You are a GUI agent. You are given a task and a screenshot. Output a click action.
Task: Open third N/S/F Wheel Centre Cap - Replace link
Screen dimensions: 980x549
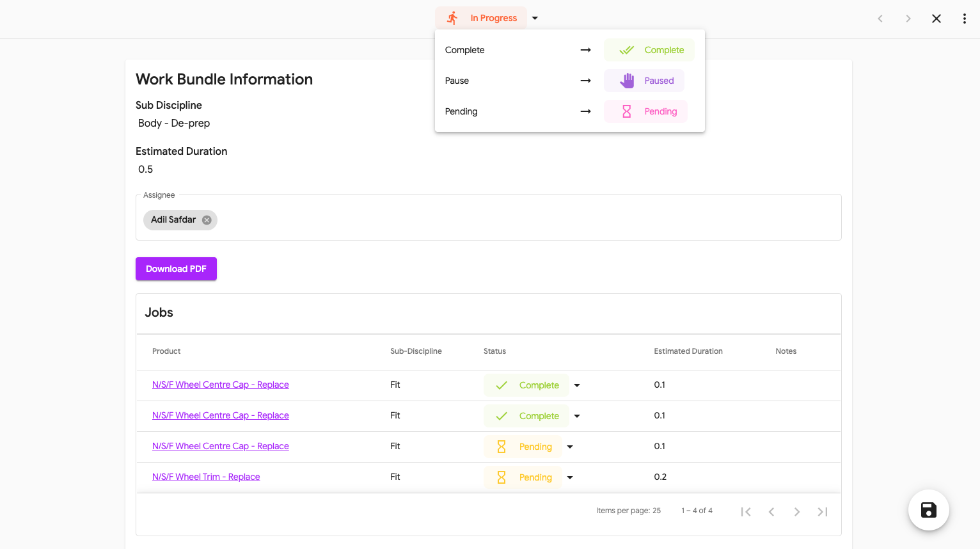tap(221, 446)
